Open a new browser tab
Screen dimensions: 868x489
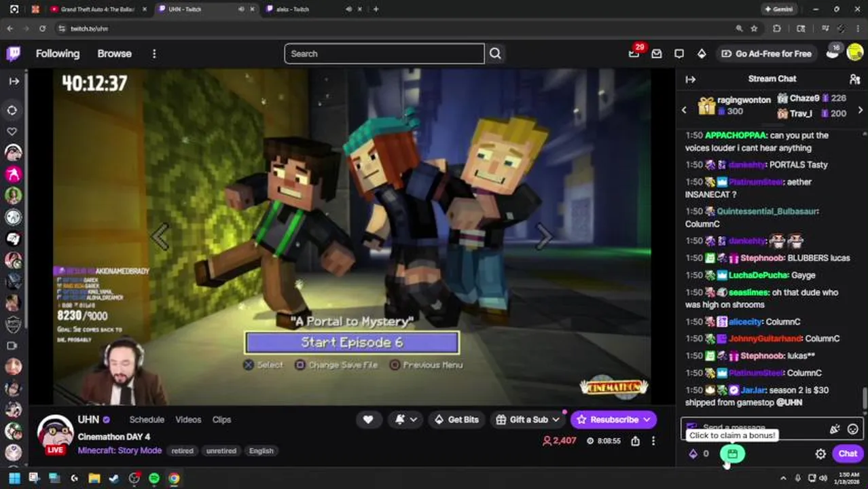click(376, 10)
